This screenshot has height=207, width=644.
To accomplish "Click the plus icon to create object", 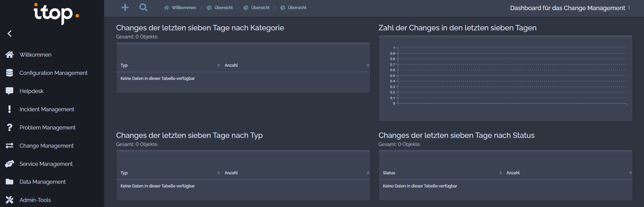I will (x=125, y=7).
